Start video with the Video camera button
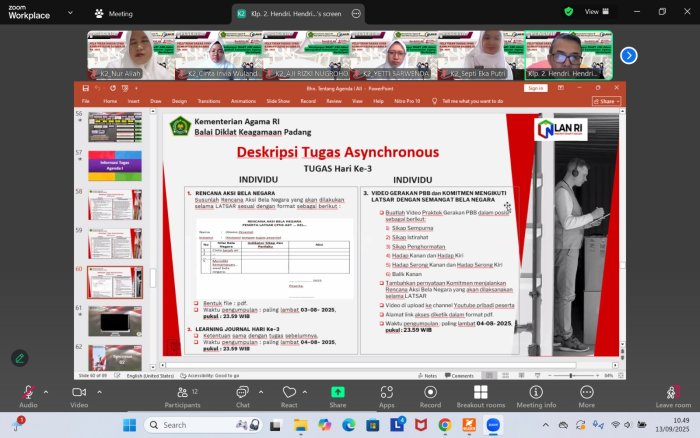 (78, 391)
